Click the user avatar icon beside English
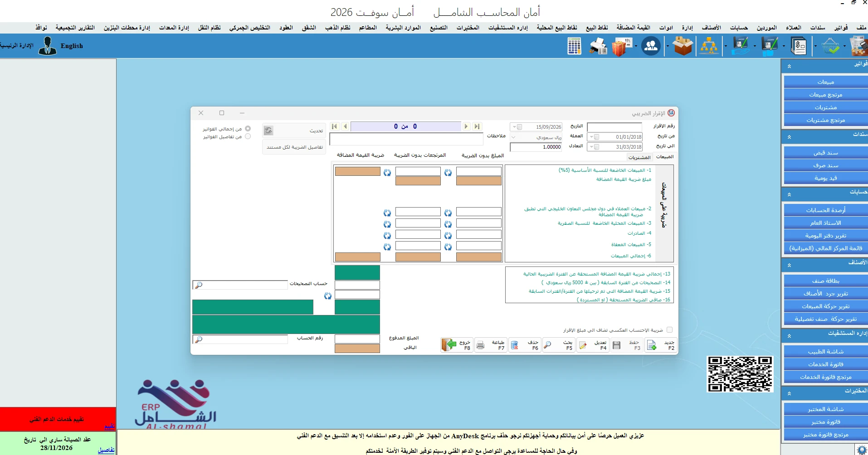This screenshot has width=868, height=455. pos(48,46)
